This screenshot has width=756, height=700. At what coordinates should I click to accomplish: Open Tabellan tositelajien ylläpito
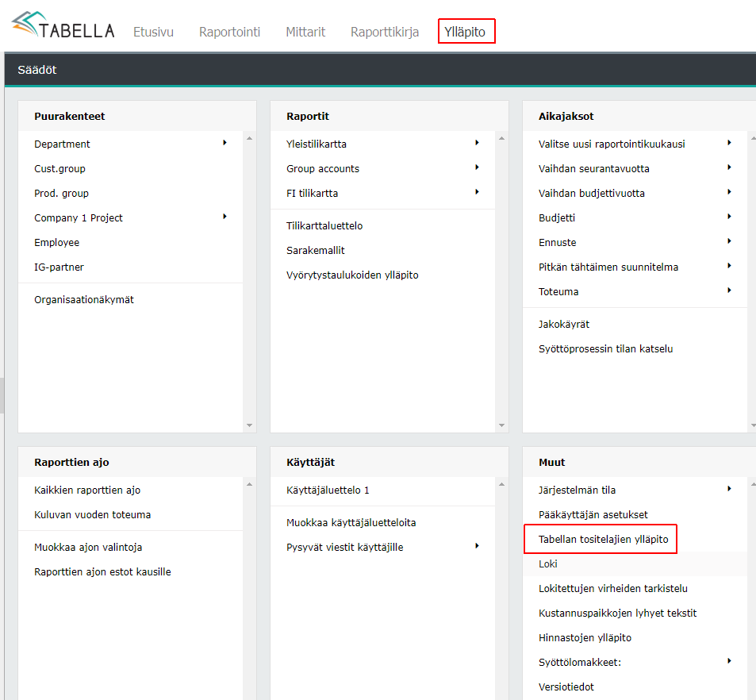(603, 540)
